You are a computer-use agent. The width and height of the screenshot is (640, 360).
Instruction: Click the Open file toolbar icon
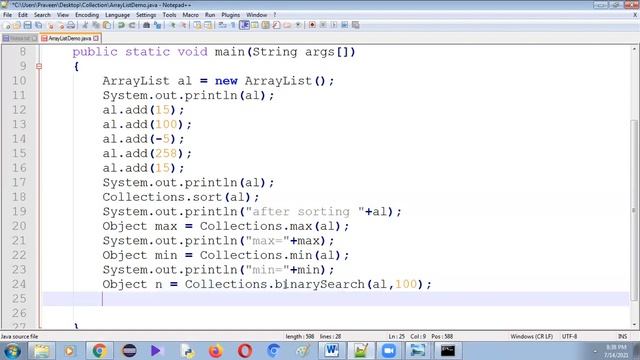point(17,25)
